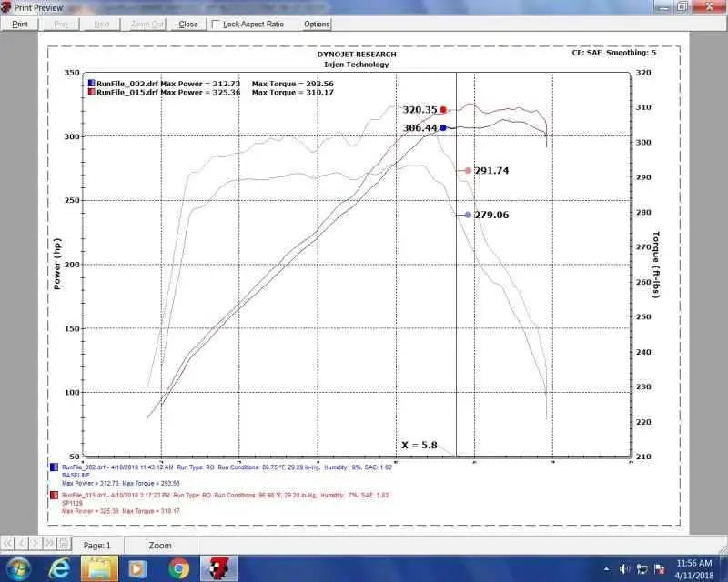The width and height of the screenshot is (728, 582).
Task: Click the DYNOJET RESEARCH chart title
Action: pyautogui.click(x=357, y=55)
